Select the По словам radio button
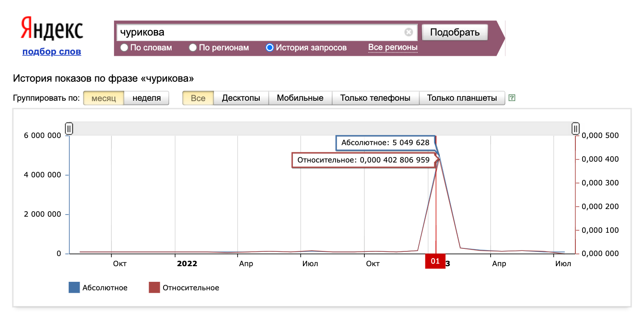The image size is (644, 325). pos(124,48)
